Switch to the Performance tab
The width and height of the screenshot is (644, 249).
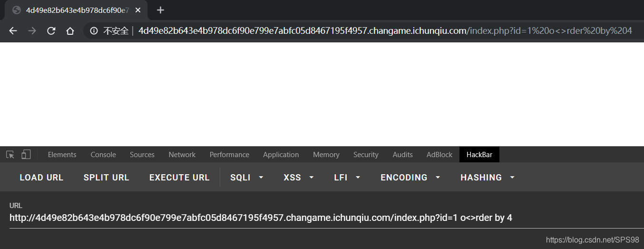click(229, 155)
